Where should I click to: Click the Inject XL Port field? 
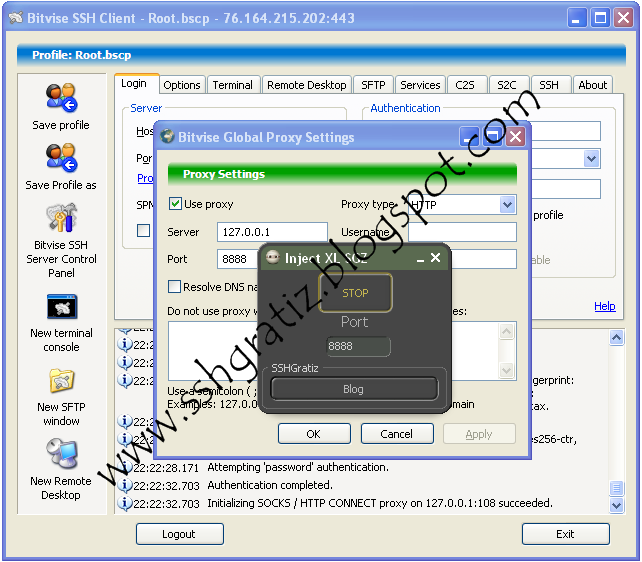coord(358,346)
